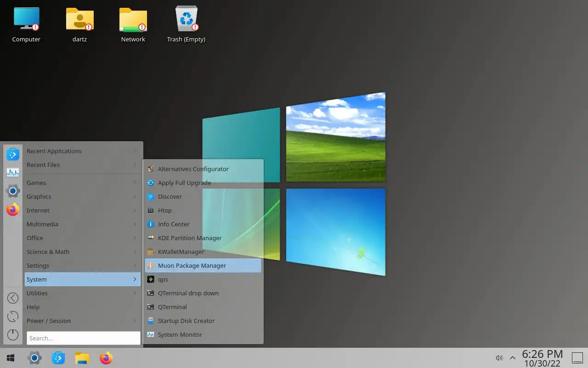This screenshot has height=368, width=588.
Task: Expand the Recent Applications submenu
Action: [83, 151]
